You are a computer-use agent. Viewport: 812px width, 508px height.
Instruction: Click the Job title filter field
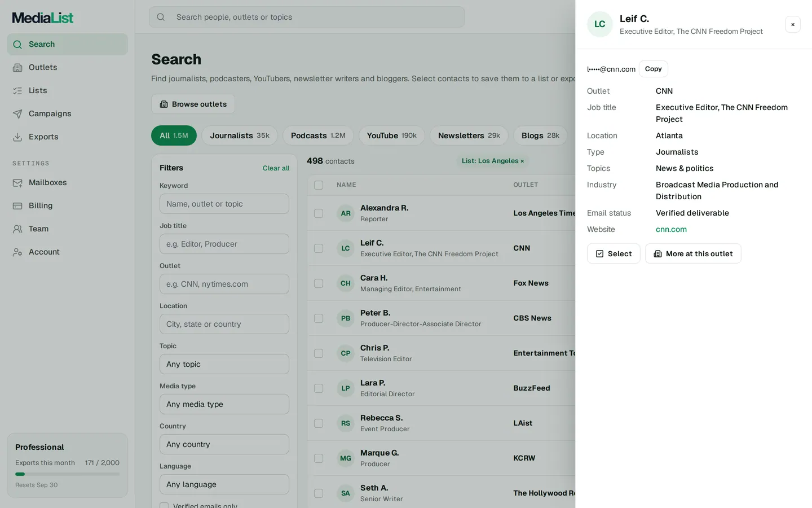point(224,244)
